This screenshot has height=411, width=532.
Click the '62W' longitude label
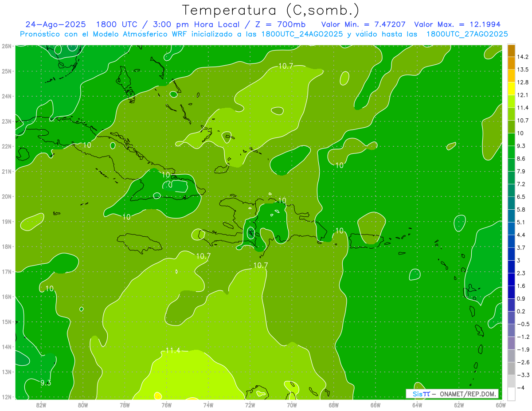tap(459, 404)
